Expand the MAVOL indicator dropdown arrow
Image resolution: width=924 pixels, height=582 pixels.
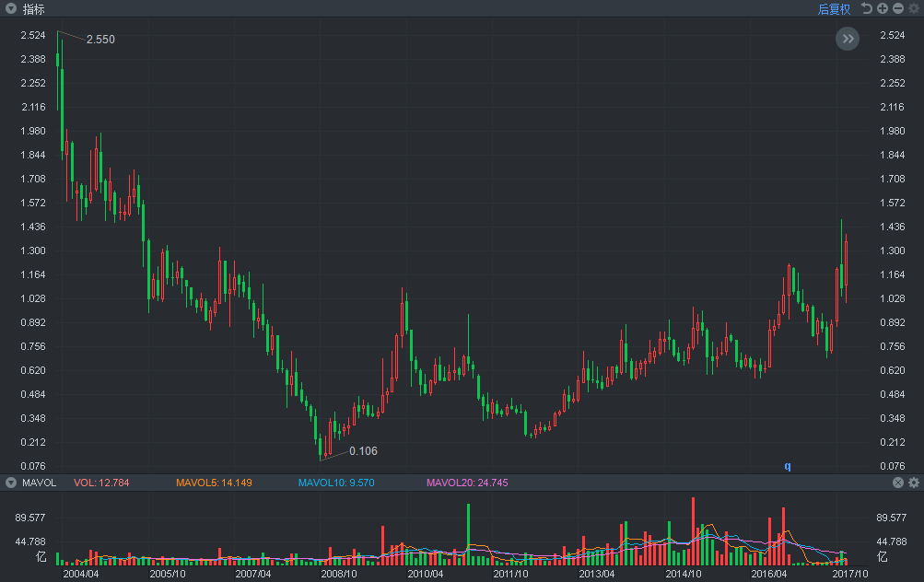pos(11,483)
